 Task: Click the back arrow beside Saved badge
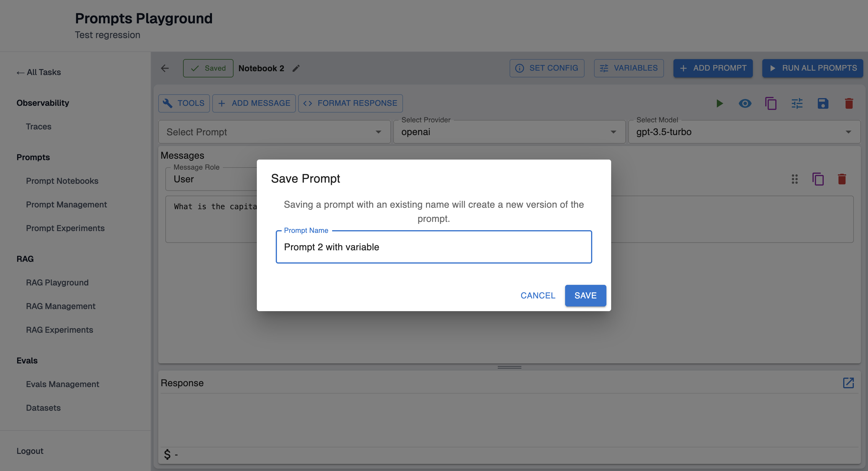165,69
